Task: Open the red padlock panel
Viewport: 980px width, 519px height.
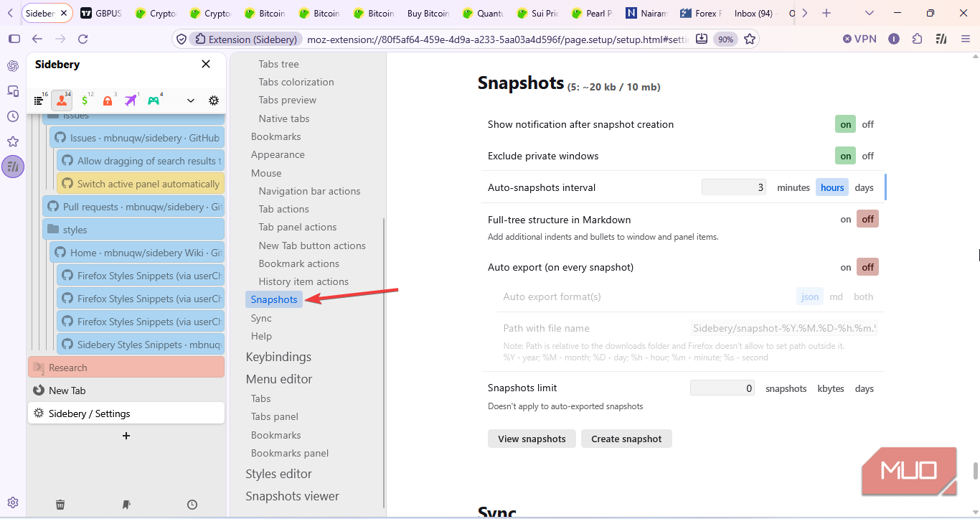Action: click(x=108, y=100)
